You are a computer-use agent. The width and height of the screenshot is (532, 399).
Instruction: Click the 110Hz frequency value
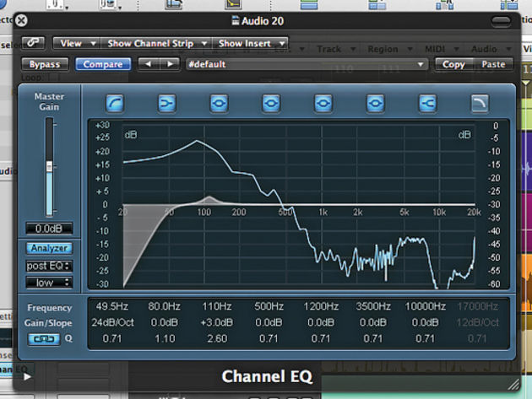[x=217, y=306]
